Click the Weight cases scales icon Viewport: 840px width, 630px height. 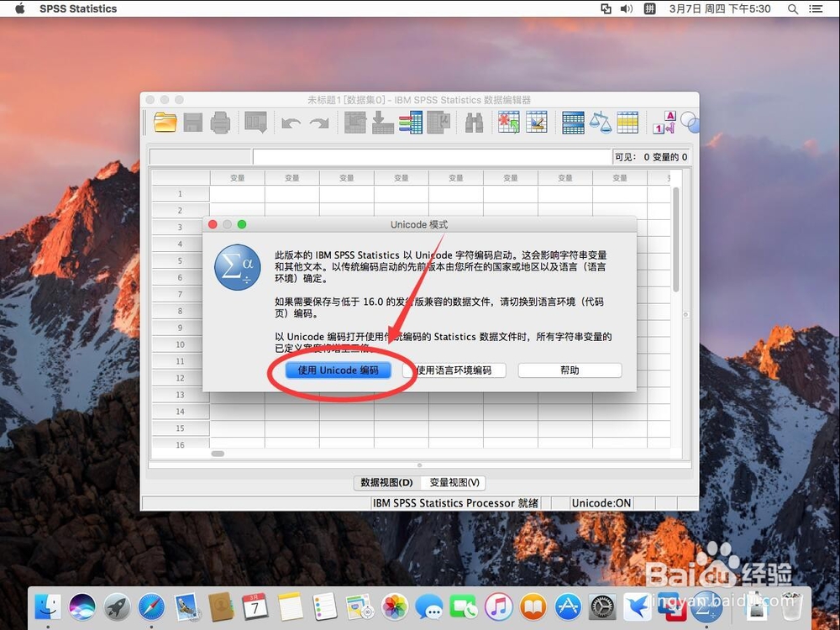pos(601,123)
